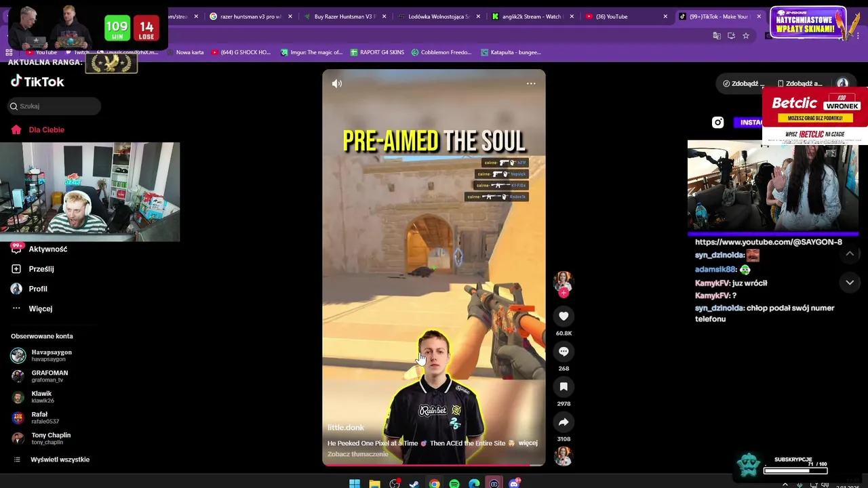The height and width of the screenshot is (488, 868).
Task: Switch to the 'razer huntsman v3 pro' tab
Action: pos(251,16)
